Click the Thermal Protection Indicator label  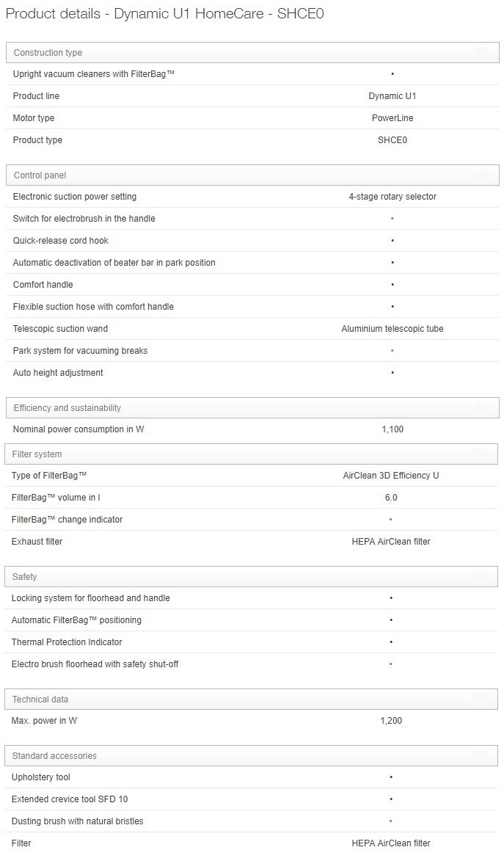pyautogui.click(x=67, y=642)
